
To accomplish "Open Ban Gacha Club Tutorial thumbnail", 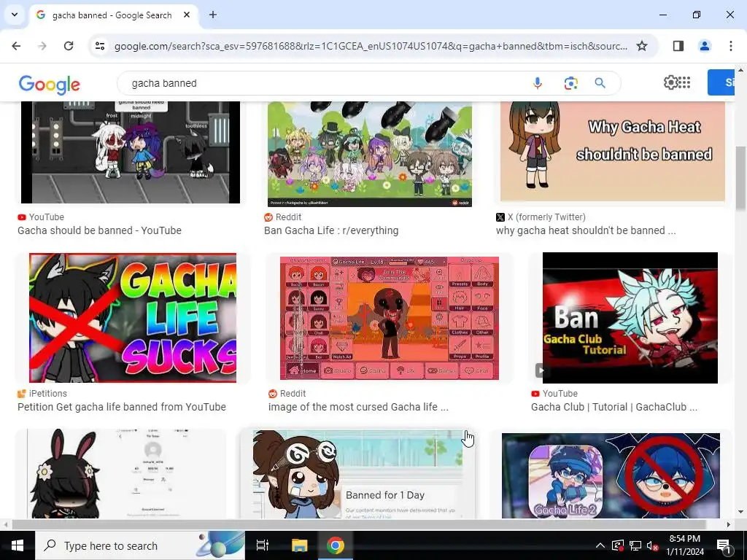I will click(630, 318).
